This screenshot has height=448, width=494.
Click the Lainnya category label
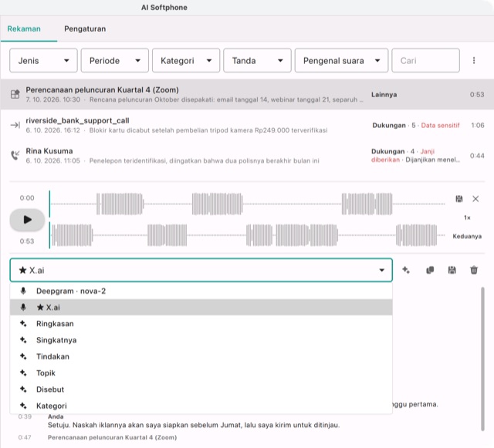(384, 95)
